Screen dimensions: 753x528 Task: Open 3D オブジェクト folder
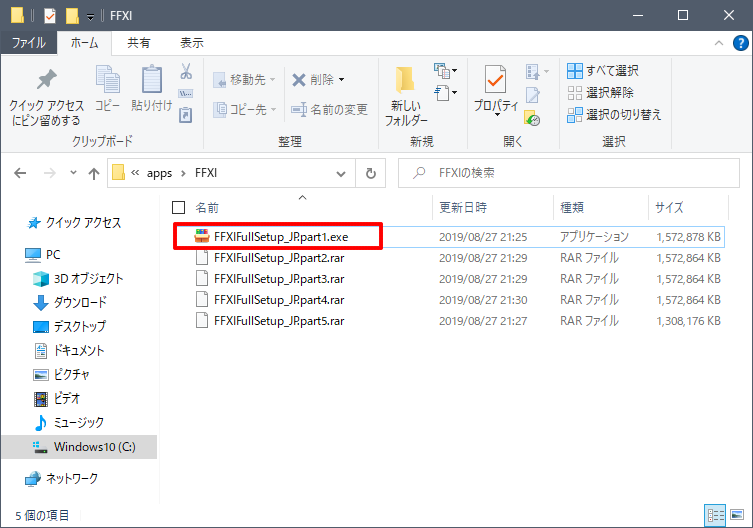pyautogui.click(x=78, y=279)
